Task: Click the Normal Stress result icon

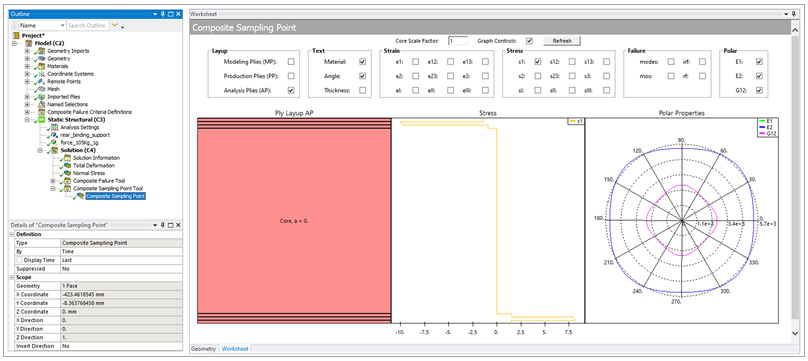Action: click(x=68, y=173)
